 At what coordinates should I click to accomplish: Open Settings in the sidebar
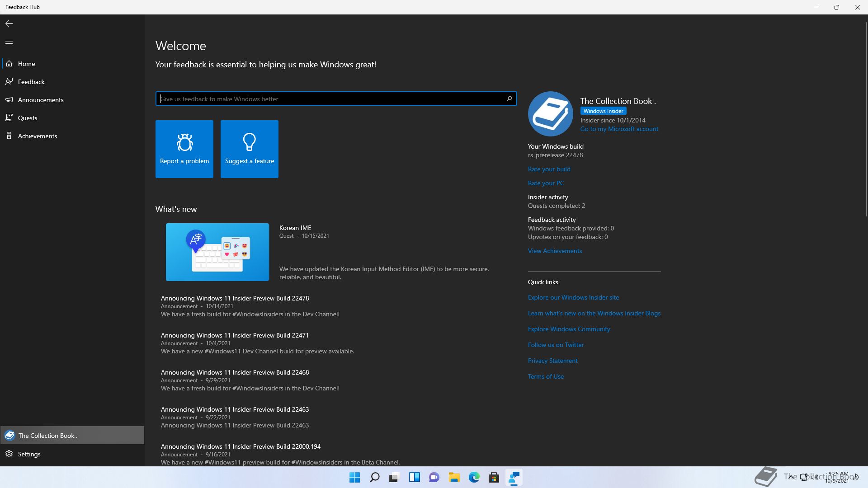(x=72, y=454)
